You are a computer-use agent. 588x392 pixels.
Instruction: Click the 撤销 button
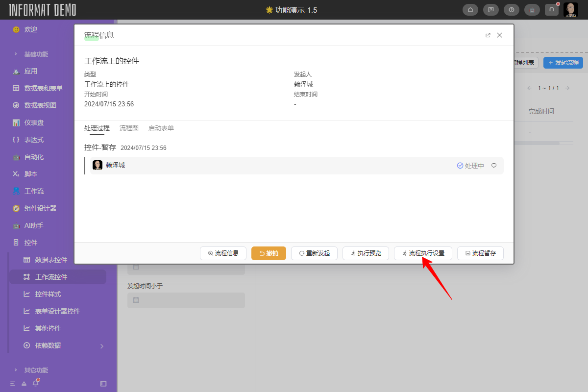pos(269,253)
